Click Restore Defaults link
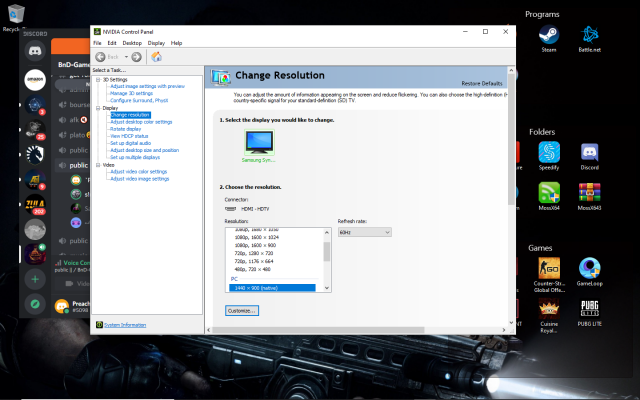 [483, 82]
